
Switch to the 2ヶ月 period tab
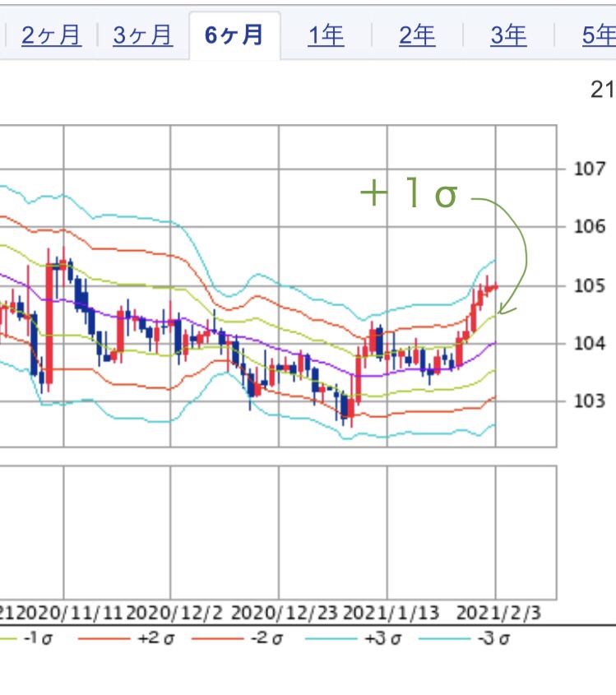[x=52, y=35]
